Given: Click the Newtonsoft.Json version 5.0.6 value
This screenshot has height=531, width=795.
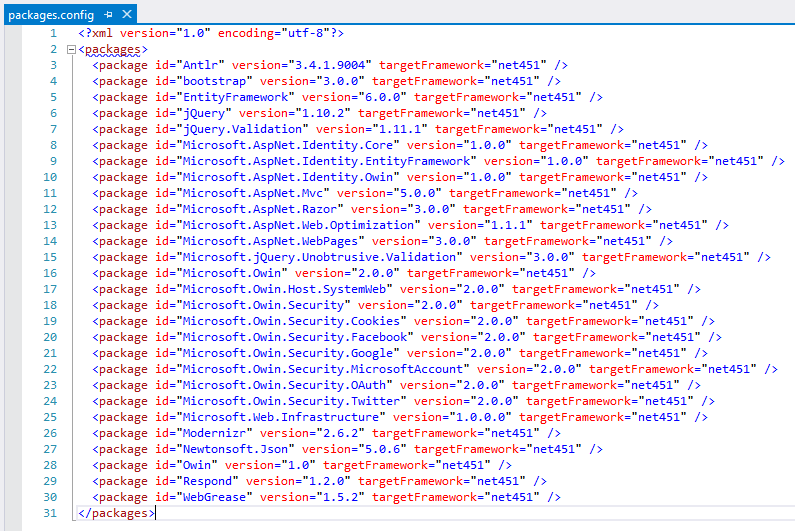Looking at the screenshot, I should (383, 449).
